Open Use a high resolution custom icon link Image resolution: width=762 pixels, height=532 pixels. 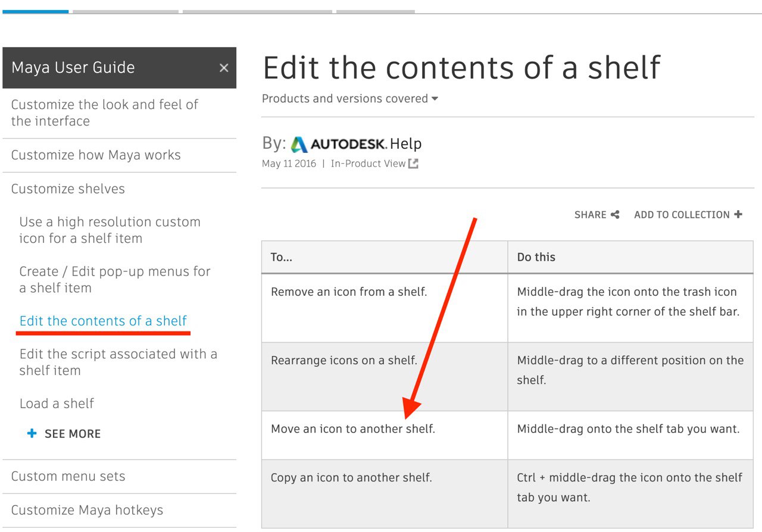[110, 230]
